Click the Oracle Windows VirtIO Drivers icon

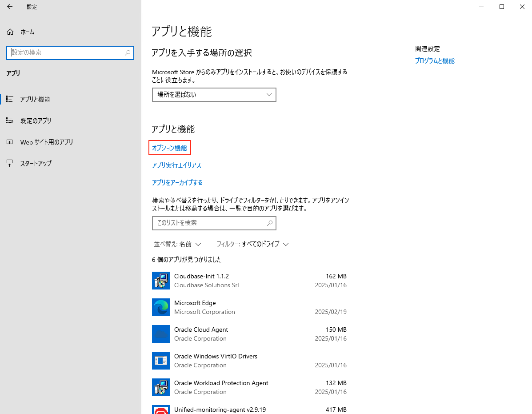tap(161, 361)
